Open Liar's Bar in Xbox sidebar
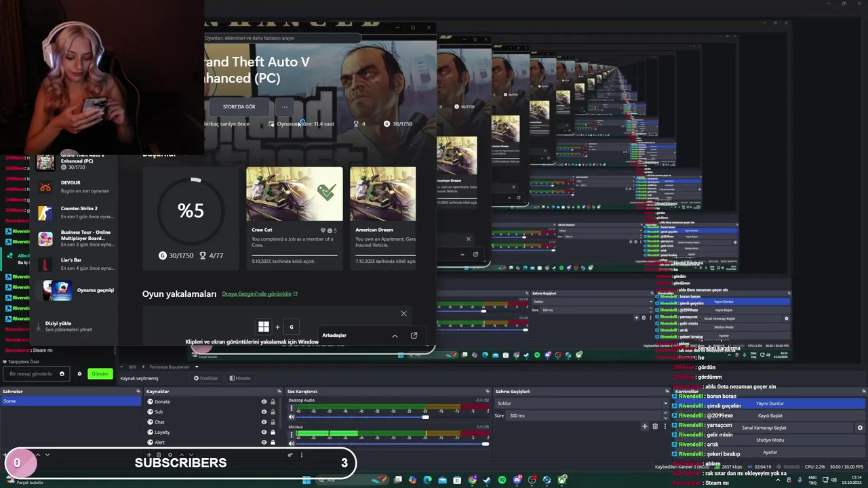The width and height of the screenshot is (868, 488). [x=73, y=264]
